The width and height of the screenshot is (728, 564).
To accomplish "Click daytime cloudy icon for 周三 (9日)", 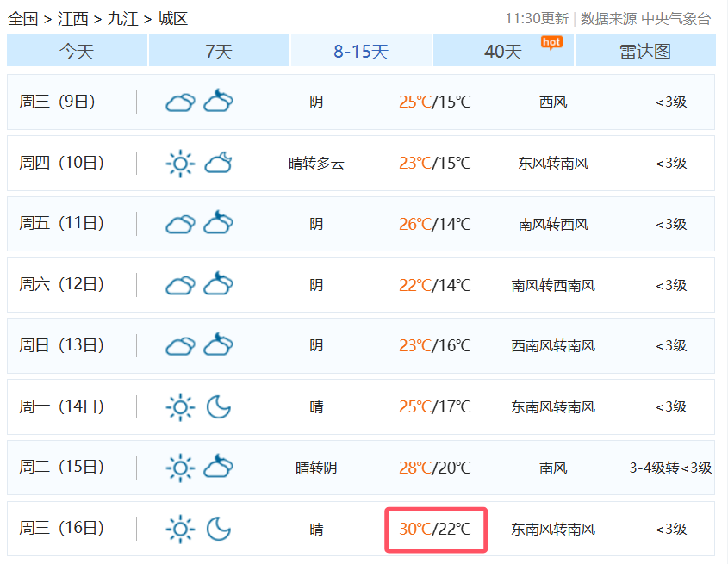I will pos(181,102).
